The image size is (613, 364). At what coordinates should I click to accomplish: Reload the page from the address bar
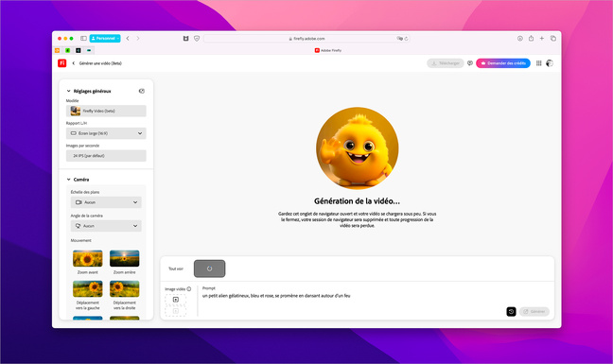coord(406,38)
